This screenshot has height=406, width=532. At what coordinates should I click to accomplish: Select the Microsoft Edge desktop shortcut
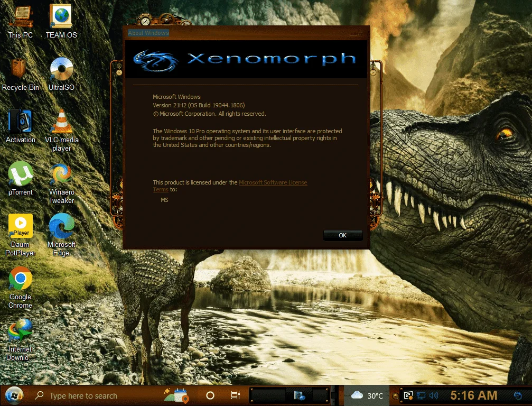(61, 235)
